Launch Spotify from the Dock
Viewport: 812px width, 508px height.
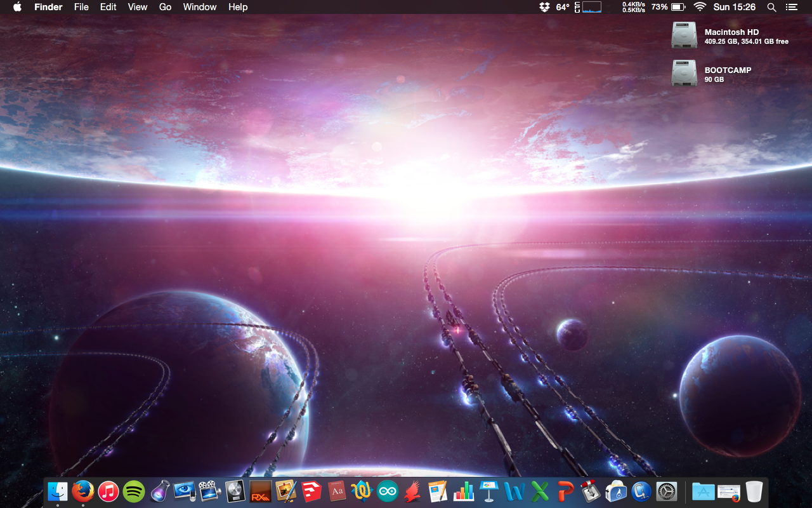(x=134, y=491)
